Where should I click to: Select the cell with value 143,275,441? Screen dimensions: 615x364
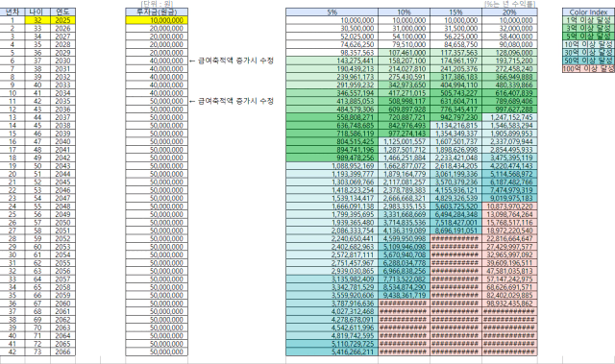[x=332, y=61]
